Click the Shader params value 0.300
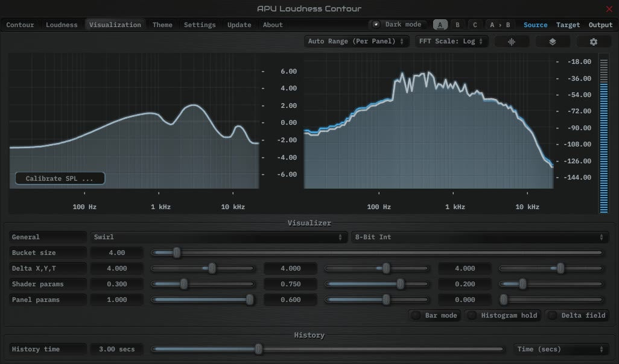Image resolution: width=619 pixels, height=364 pixels. click(116, 284)
